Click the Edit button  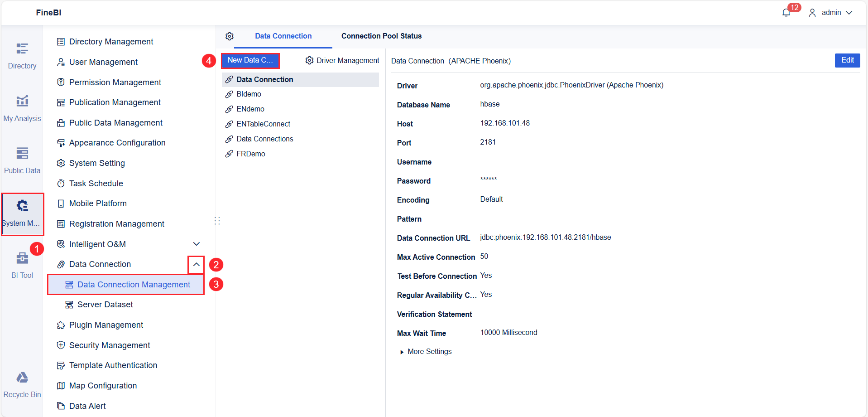point(847,60)
